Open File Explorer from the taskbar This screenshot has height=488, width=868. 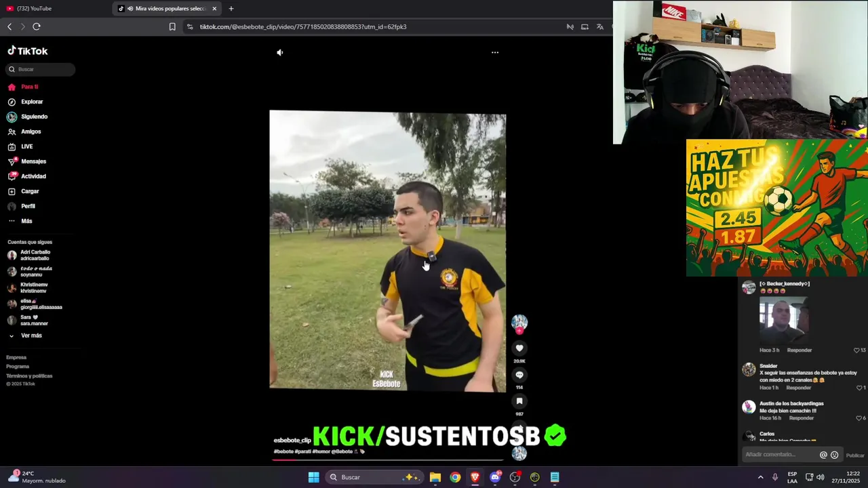(435, 477)
